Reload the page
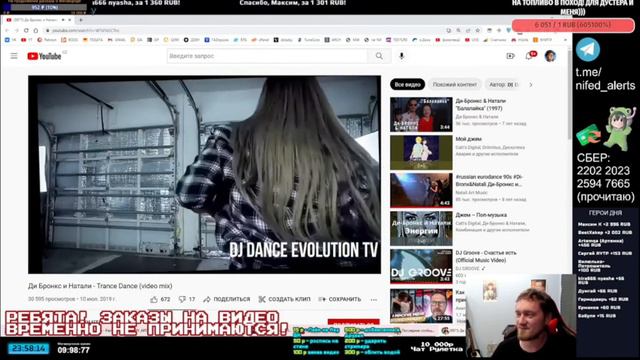This screenshot has height=360, width=640. 26,31
